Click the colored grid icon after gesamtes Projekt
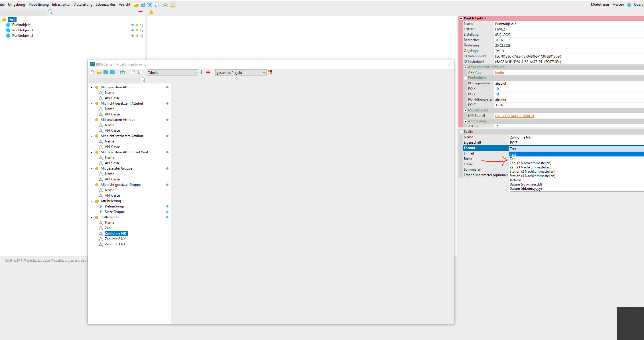The height and width of the screenshot is (340, 644). (x=270, y=72)
